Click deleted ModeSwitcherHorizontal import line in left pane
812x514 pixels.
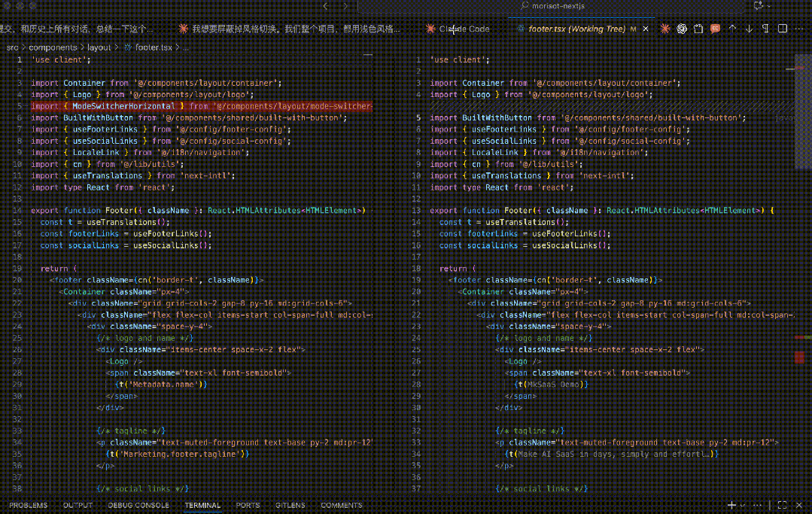(x=202, y=106)
